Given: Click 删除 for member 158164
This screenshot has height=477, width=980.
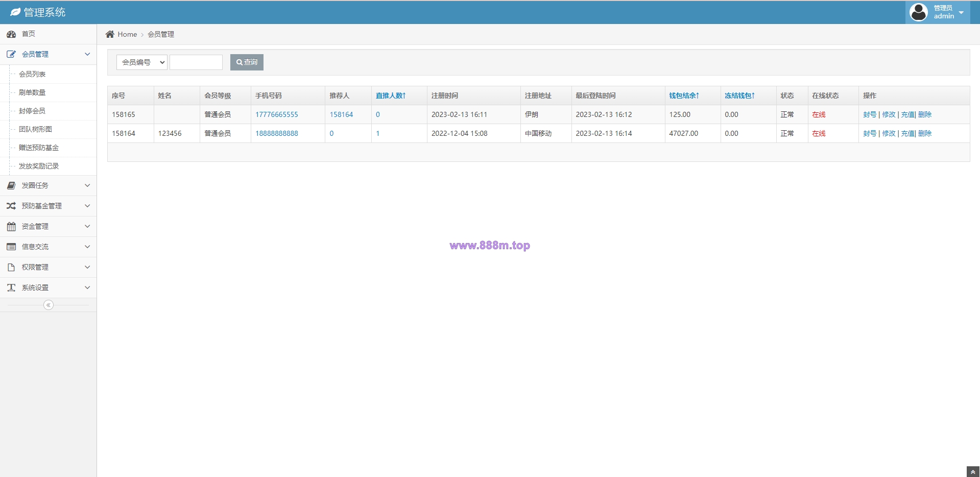Looking at the screenshot, I should pyautogui.click(x=925, y=133).
